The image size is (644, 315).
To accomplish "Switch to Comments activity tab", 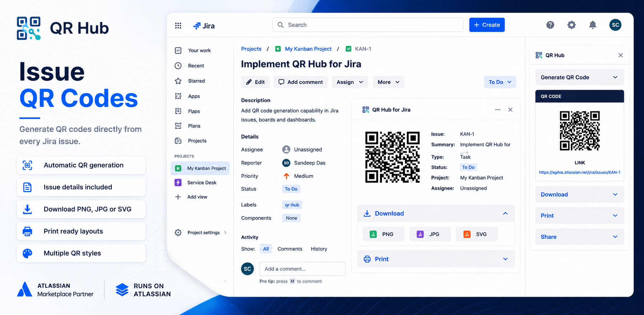I will 290,249.
